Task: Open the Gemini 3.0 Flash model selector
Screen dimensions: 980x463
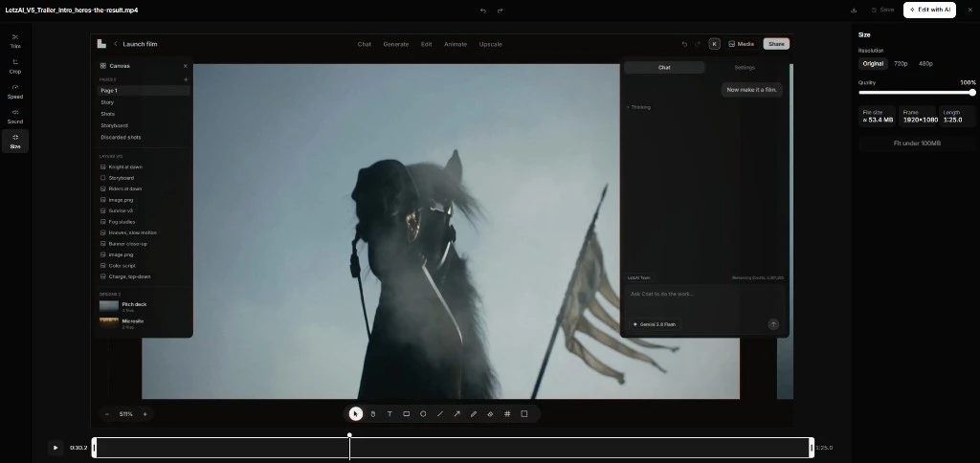Action: click(655, 324)
